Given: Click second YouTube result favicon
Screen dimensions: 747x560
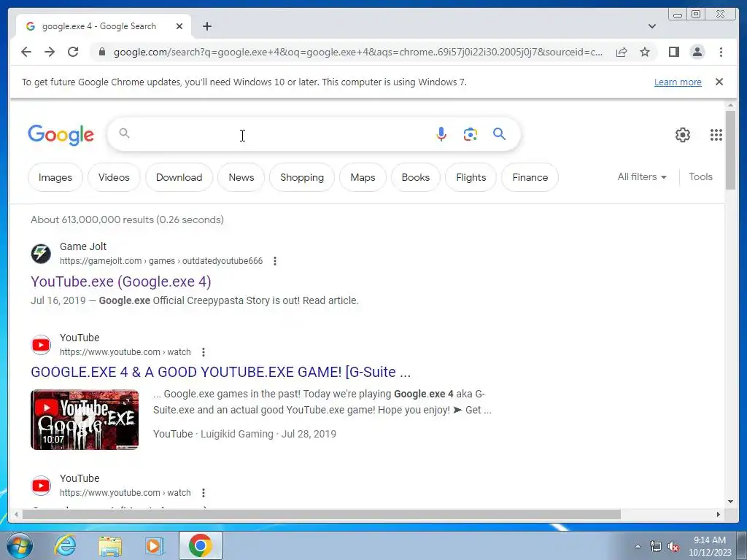Looking at the screenshot, I should pyautogui.click(x=41, y=485).
